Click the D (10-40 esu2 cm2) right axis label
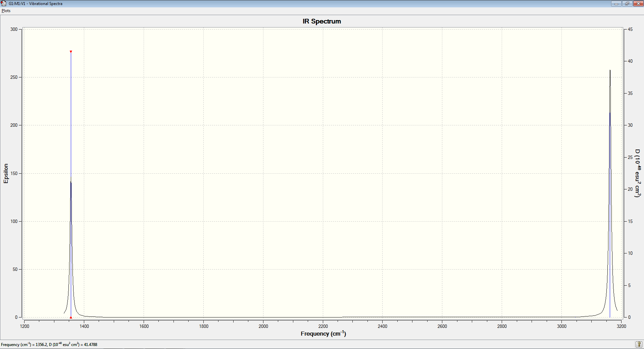 pos(638,173)
